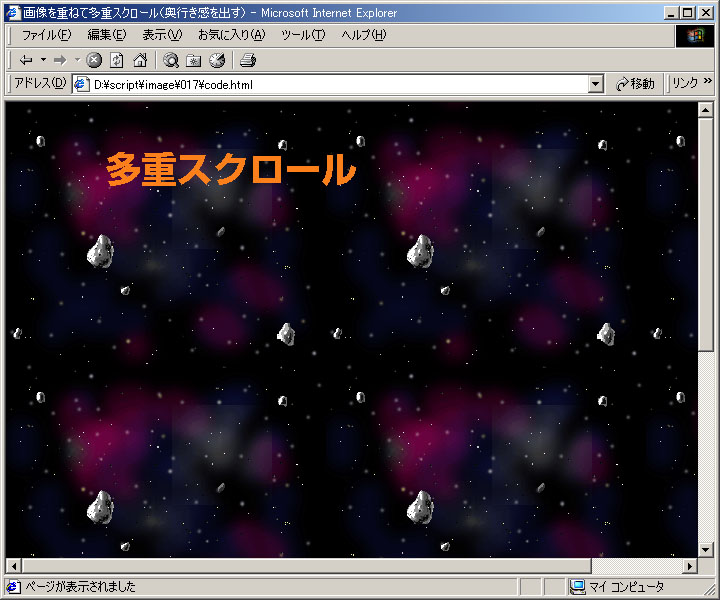The image size is (720, 600).
Task: Click the 多重スクロール orange heading
Action: point(231,169)
